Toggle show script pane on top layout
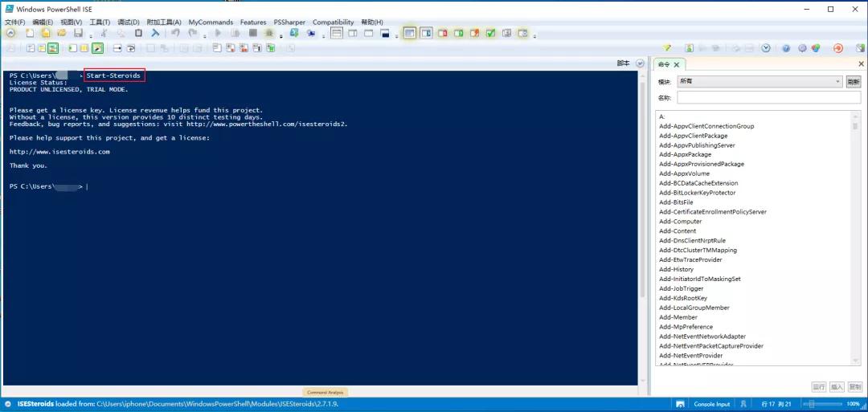 [409, 34]
